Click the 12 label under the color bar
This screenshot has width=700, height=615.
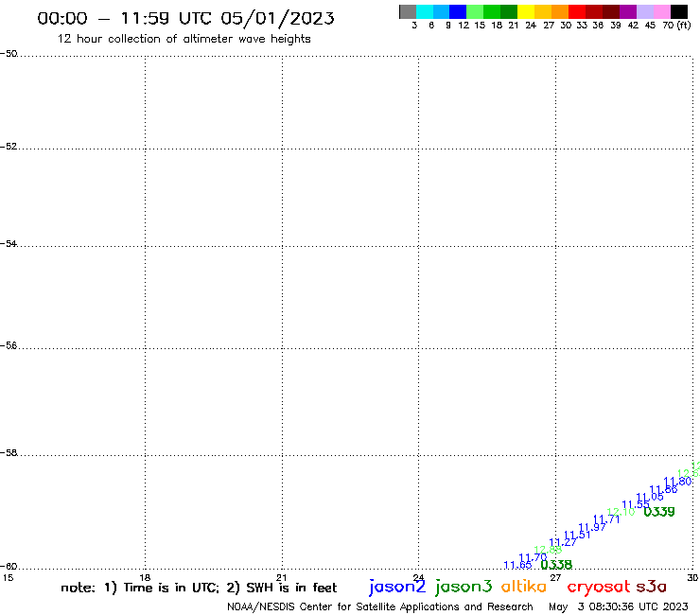(x=464, y=25)
